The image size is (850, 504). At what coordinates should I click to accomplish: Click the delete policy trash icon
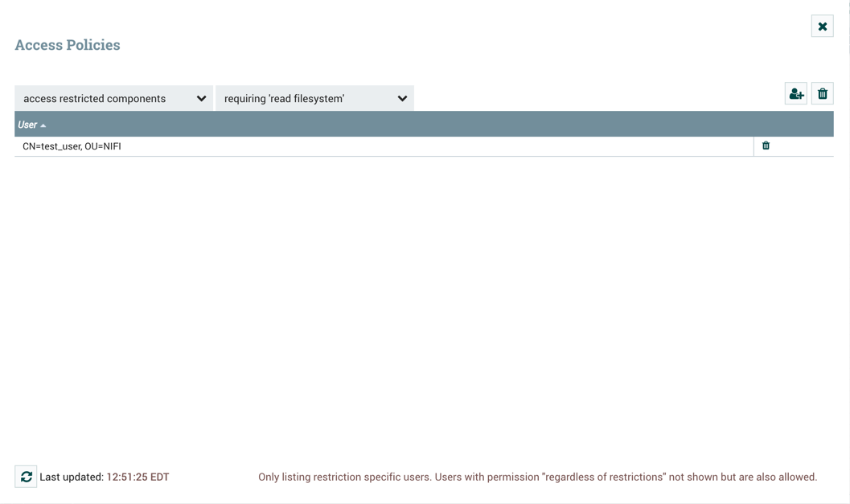click(x=823, y=92)
